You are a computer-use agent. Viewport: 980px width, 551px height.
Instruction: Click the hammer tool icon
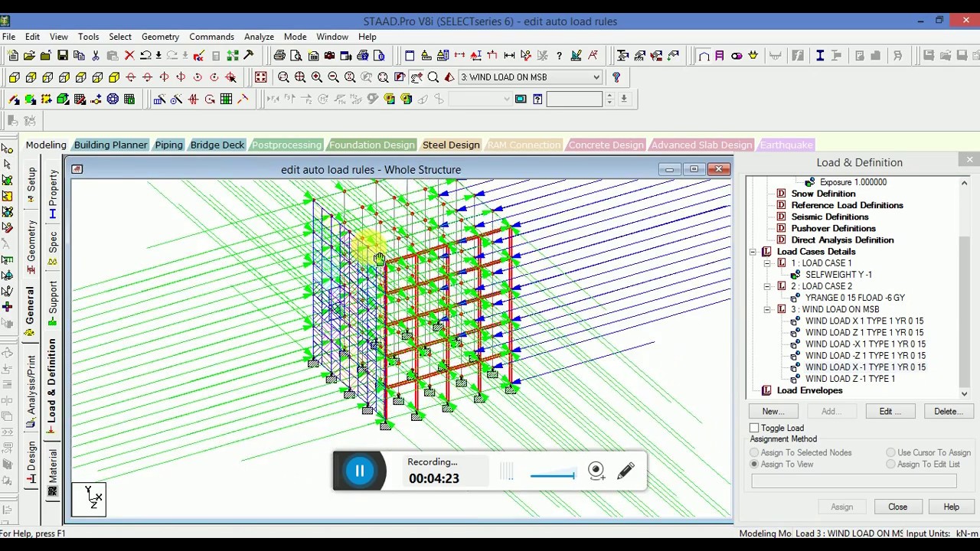(249, 55)
